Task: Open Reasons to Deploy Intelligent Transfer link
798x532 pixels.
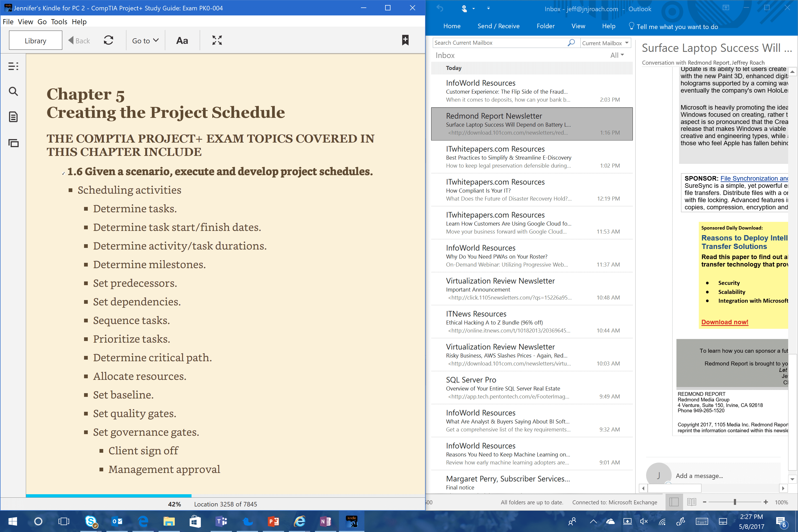Action: pyautogui.click(x=744, y=242)
